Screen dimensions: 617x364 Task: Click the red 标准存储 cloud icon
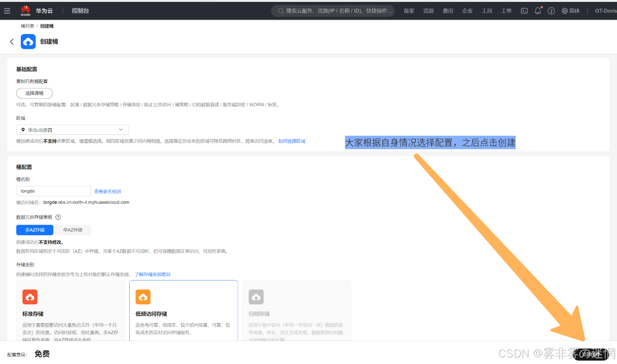tap(30, 297)
